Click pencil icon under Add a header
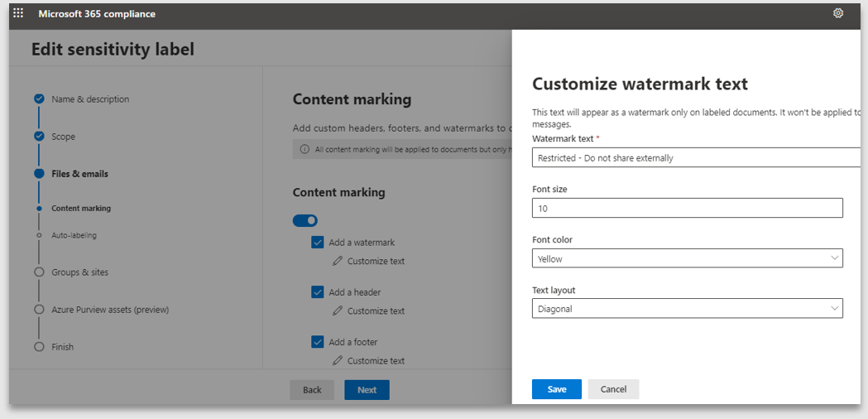This screenshot has height=419, width=868. 337,311
